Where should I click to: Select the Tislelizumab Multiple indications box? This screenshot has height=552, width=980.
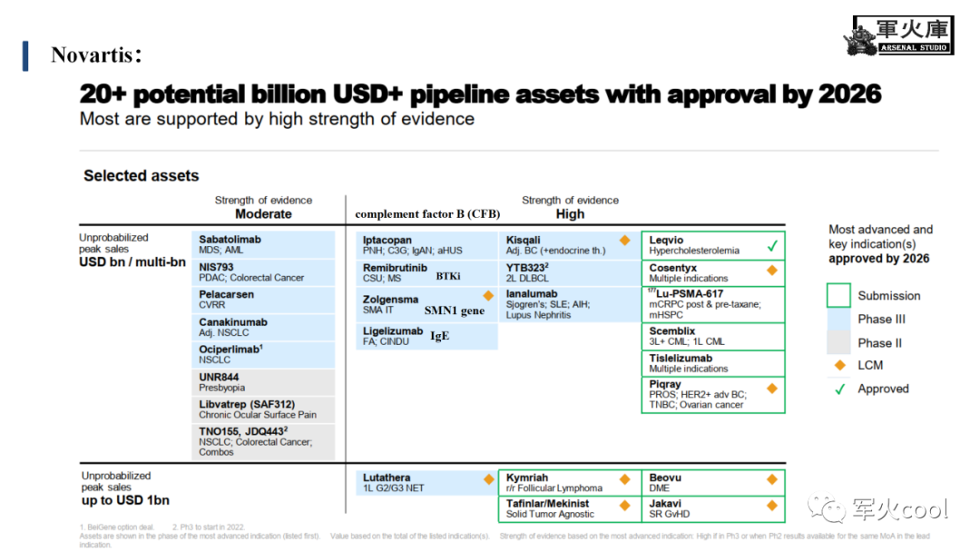click(713, 363)
